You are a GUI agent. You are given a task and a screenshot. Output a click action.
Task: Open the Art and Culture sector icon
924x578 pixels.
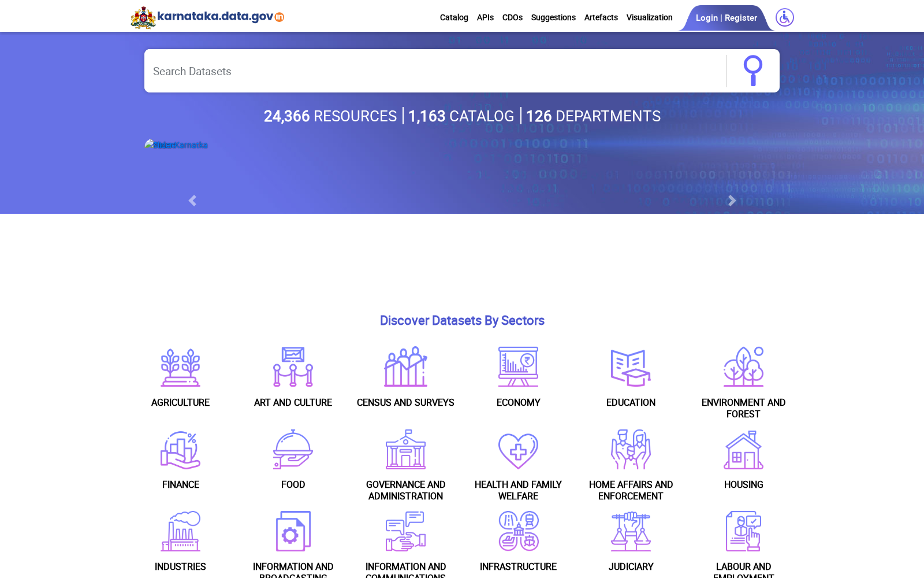tap(293, 367)
